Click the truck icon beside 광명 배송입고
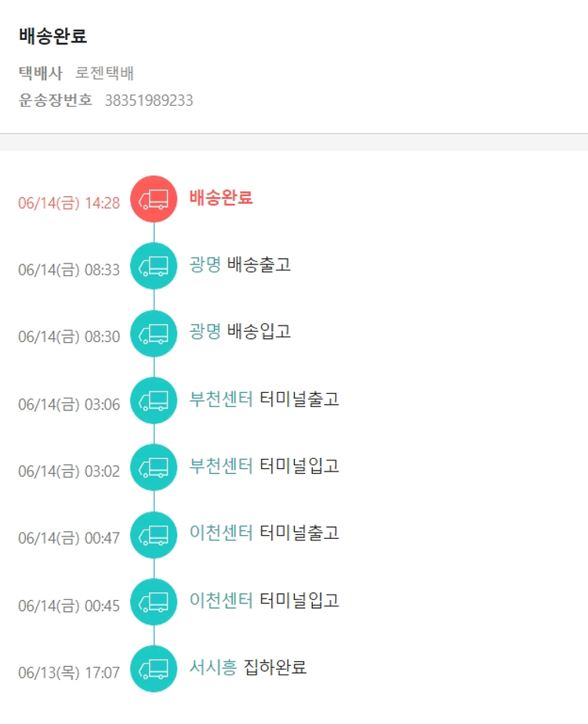588x724 pixels. point(154,333)
